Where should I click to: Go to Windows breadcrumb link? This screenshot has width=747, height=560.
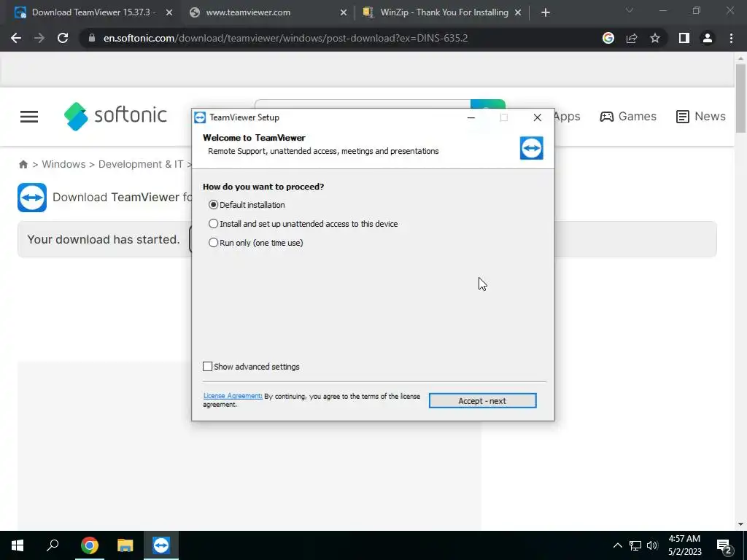(64, 164)
